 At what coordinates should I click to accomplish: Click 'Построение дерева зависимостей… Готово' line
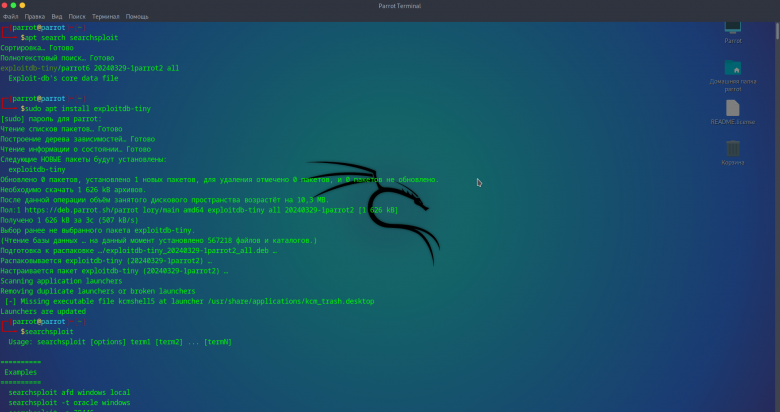(78, 139)
